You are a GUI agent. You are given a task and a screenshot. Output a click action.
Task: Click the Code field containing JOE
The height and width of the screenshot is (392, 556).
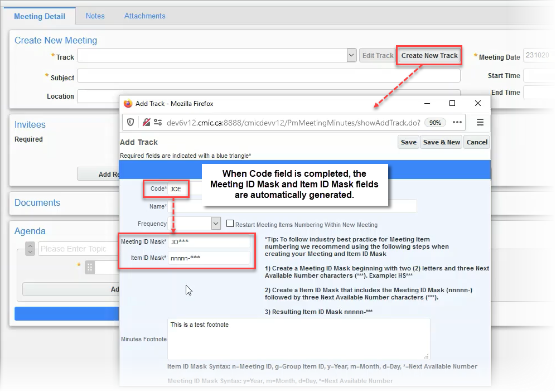click(178, 189)
